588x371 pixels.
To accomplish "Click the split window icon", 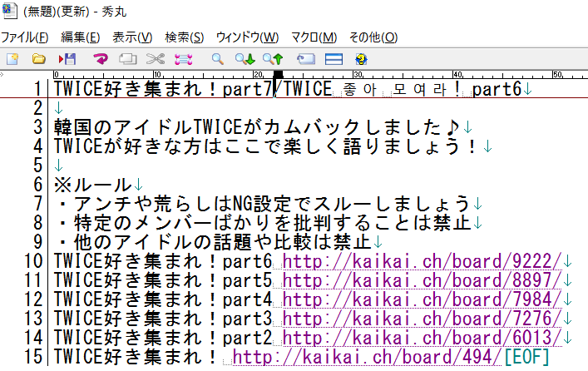I will click(334, 59).
